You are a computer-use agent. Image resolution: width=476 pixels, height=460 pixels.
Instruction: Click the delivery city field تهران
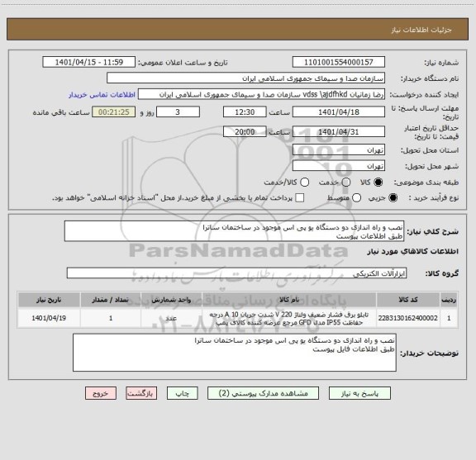(x=339, y=166)
